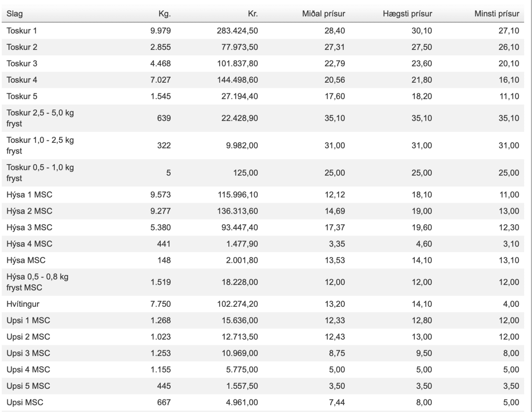Click the 9.277 Kg. value for Hýsa 2 MSC

tap(160, 211)
